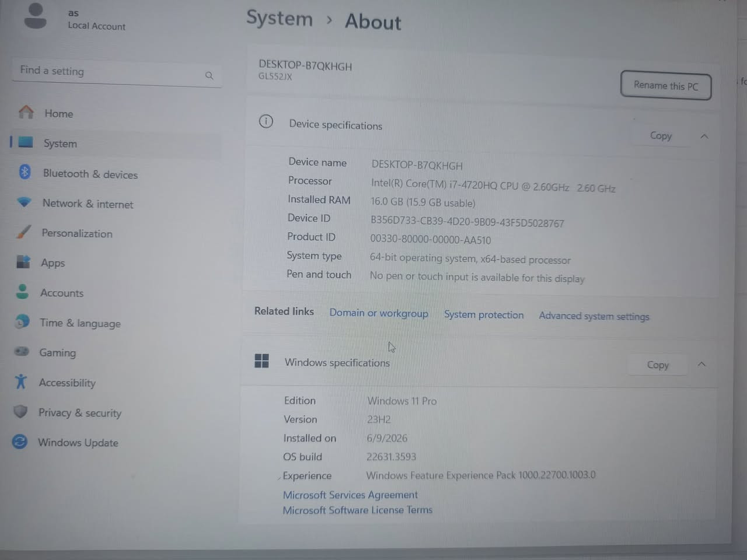
Task: Click the Intel Core i7-4720HQ processor value
Action: coord(493,185)
